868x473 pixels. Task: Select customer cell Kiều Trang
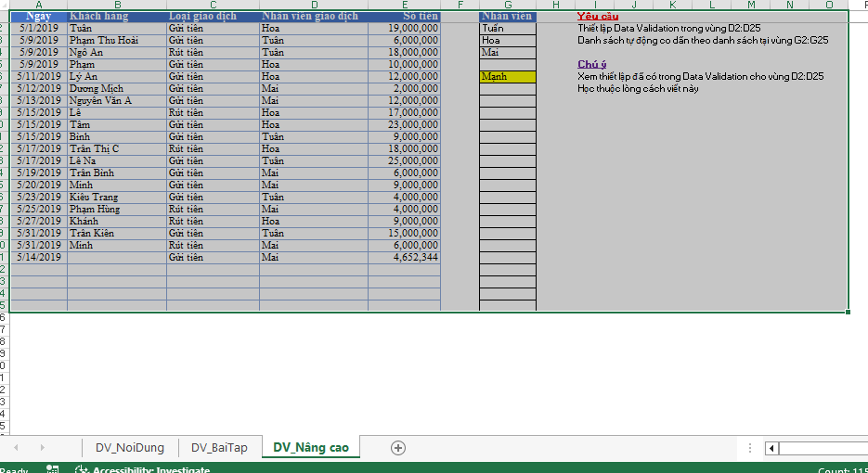117,197
